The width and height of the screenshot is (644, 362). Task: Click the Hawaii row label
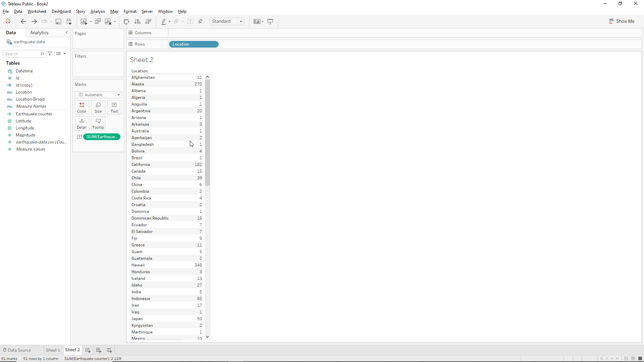pos(138,265)
